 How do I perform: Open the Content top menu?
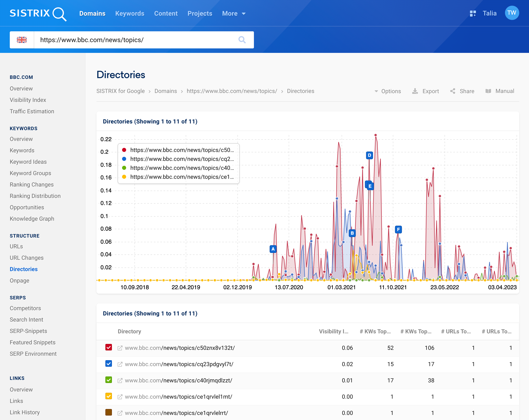coord(166,13)
